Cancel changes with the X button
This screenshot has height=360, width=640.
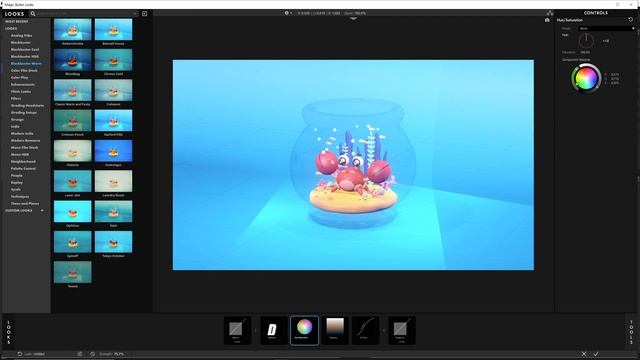(x=584, y=354)
